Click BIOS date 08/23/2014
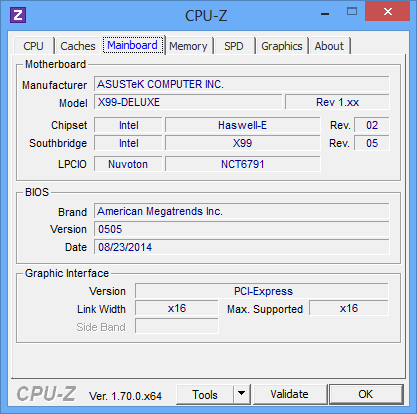 point(242,247)
